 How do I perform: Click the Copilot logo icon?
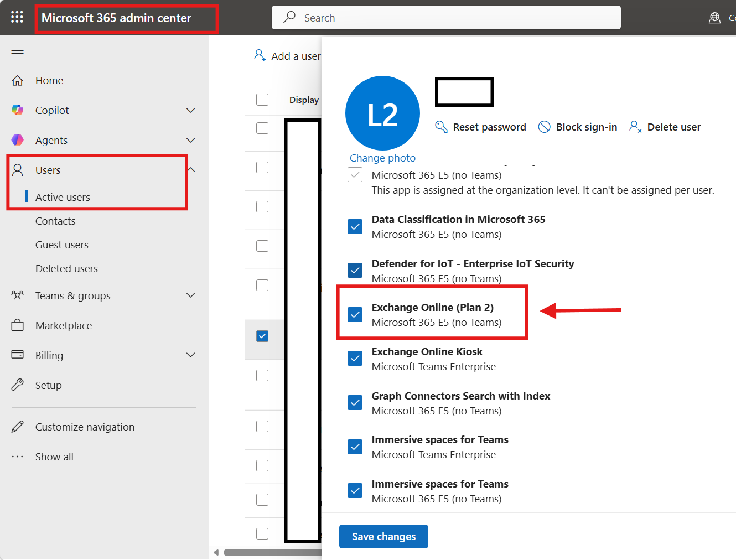coord(18,110)
